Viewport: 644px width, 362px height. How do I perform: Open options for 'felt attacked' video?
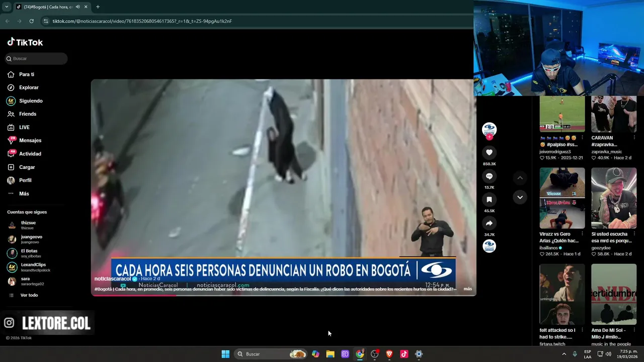582,330
